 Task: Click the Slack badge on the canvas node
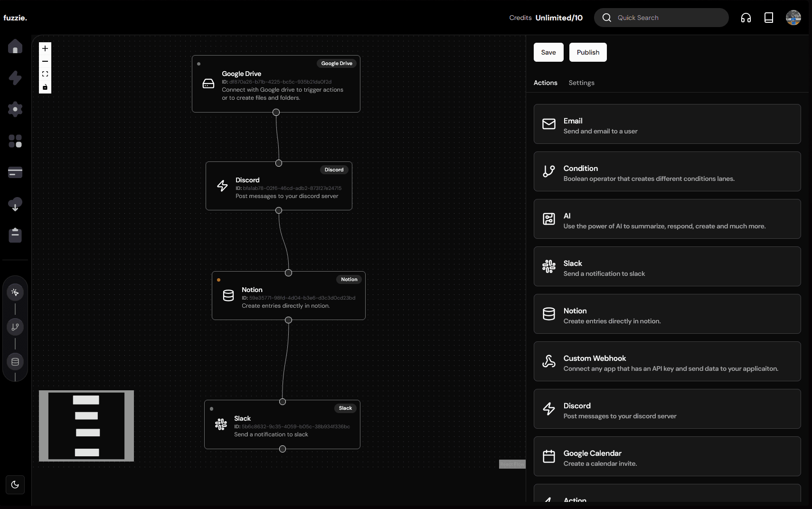[x=346, y=408]
